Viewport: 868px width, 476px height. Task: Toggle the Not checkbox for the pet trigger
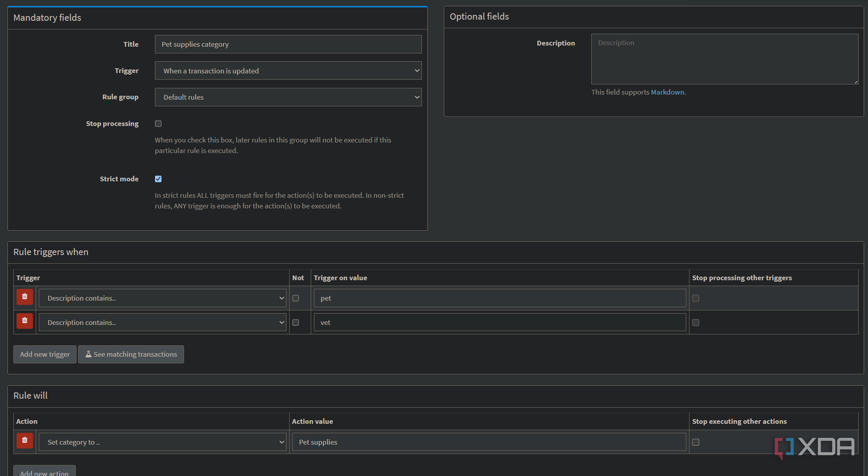pyautogui.click(x=296, y=298)
